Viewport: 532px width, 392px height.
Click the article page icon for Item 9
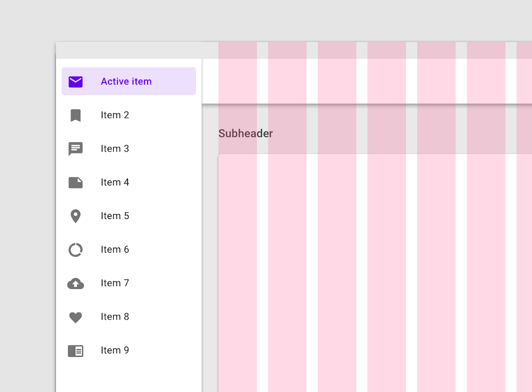[x=75, y=351]
